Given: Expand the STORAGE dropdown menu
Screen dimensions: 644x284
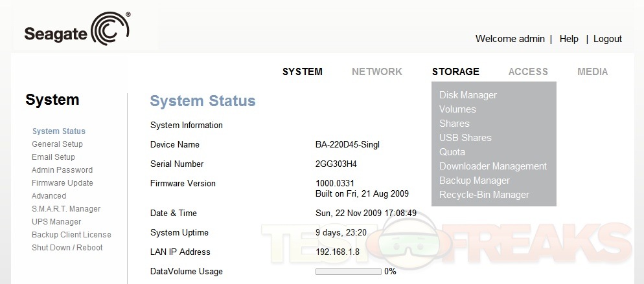Looking at the screenshot, I should pyautogui.click(x=455, y=72).
